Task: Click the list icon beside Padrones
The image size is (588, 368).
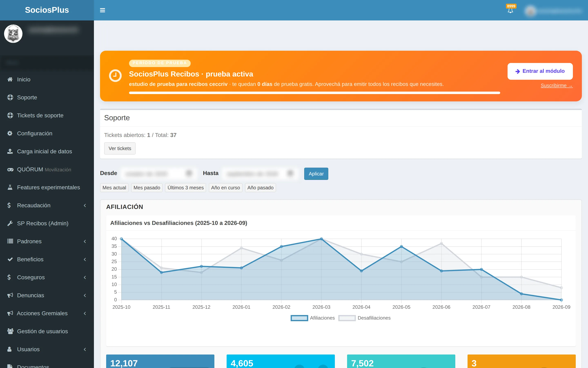Action: (x=10, y=241)
